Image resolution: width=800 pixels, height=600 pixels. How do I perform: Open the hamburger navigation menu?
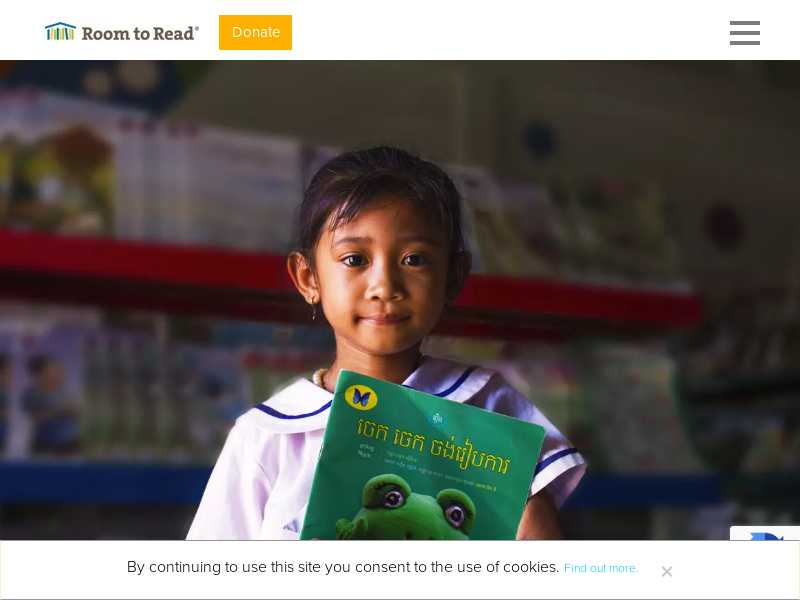tap(744, 33)
